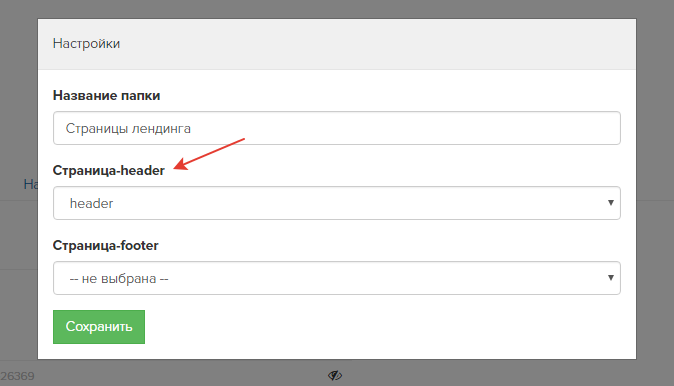Open the Страница-footer dropdown
Screen dimensions: 674x386
[337, 278]
